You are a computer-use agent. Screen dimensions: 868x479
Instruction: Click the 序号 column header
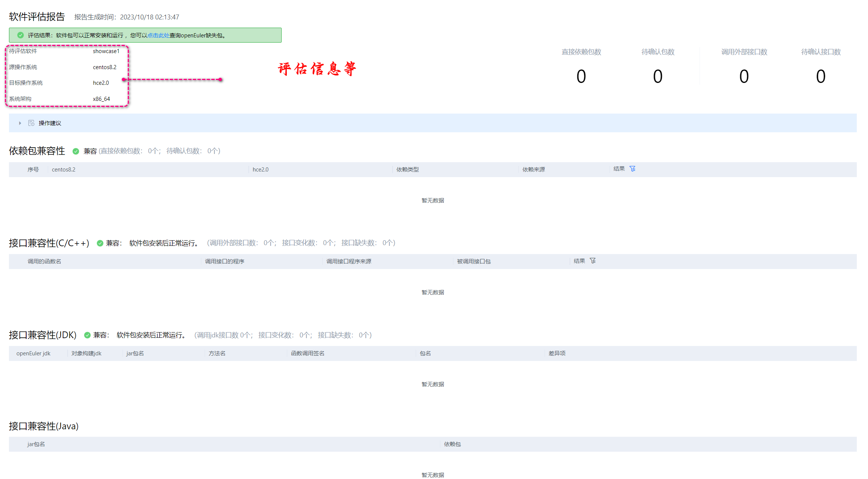tap(33, 170)
